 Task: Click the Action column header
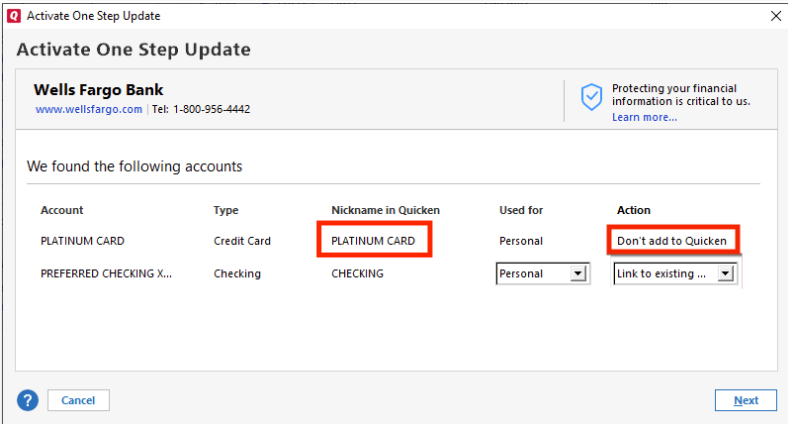634,210
